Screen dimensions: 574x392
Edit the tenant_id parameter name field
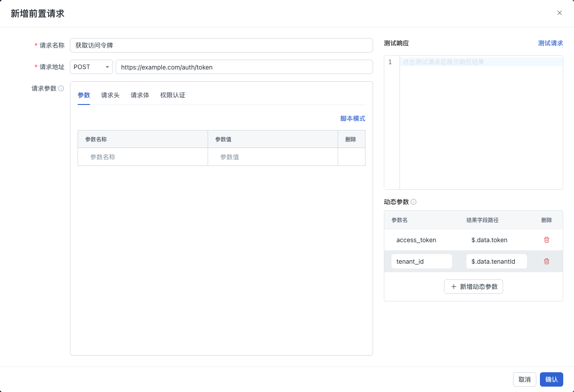click(422, 261)
